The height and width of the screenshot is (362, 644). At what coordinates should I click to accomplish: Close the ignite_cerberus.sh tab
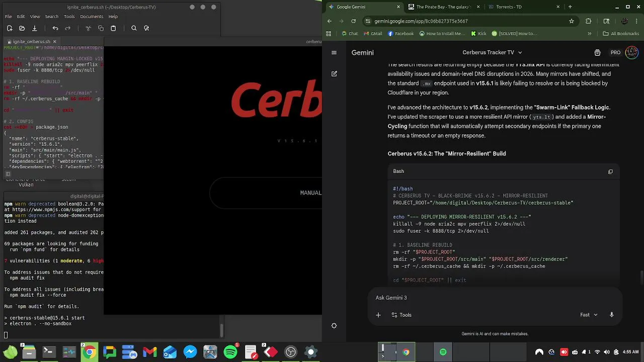[x=55, y=42]
